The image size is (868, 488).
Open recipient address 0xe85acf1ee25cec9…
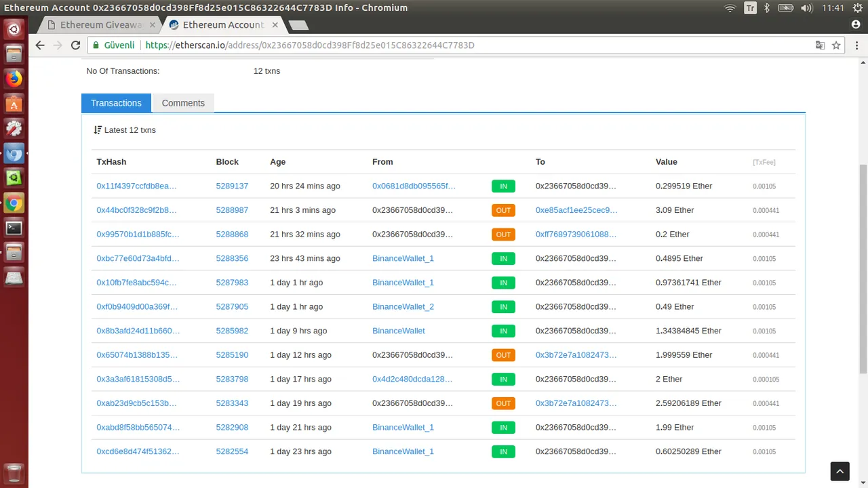point(576,210)
